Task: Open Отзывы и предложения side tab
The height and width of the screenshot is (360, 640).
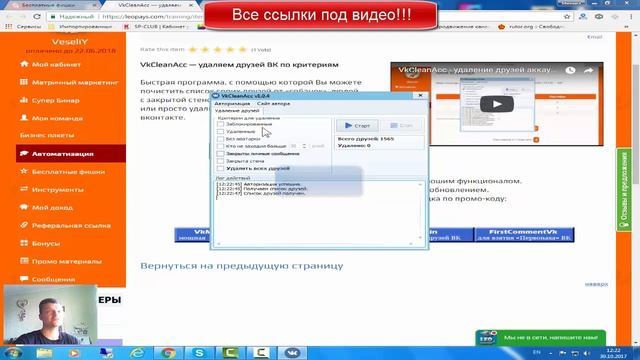Action: pyautogui.click(x=624, y=190)
